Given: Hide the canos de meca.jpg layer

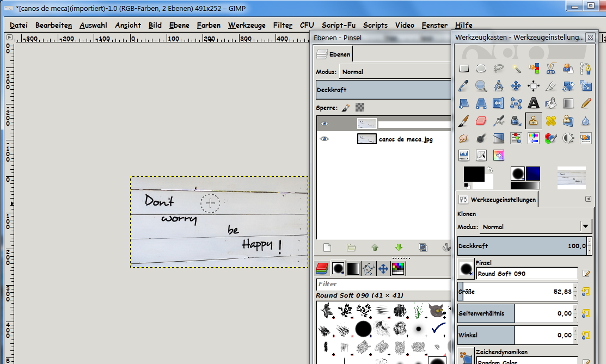Looking at the screenshot, I should pos(325,139).
